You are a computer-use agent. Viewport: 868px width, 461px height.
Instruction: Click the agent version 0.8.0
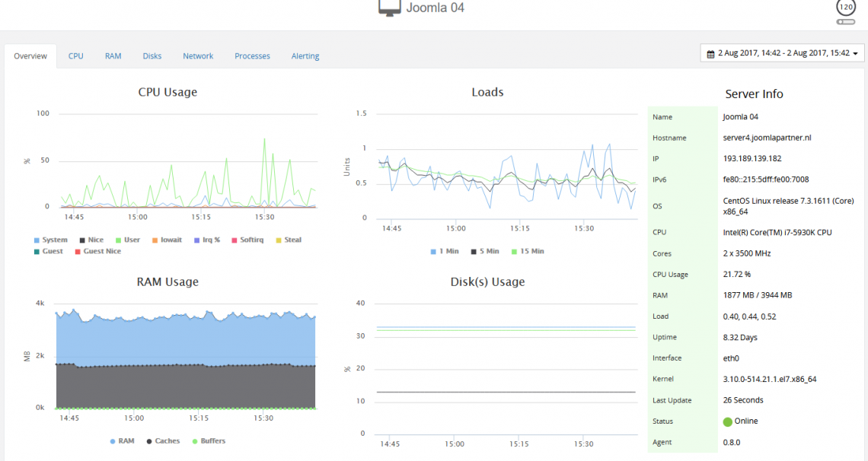(x=731, y=443)
